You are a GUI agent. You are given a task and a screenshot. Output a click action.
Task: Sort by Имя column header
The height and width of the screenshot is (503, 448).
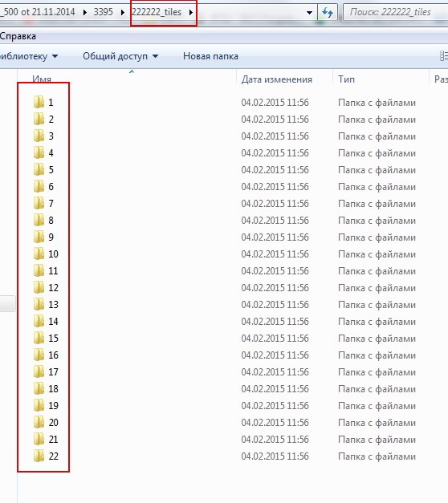point(42,79)
